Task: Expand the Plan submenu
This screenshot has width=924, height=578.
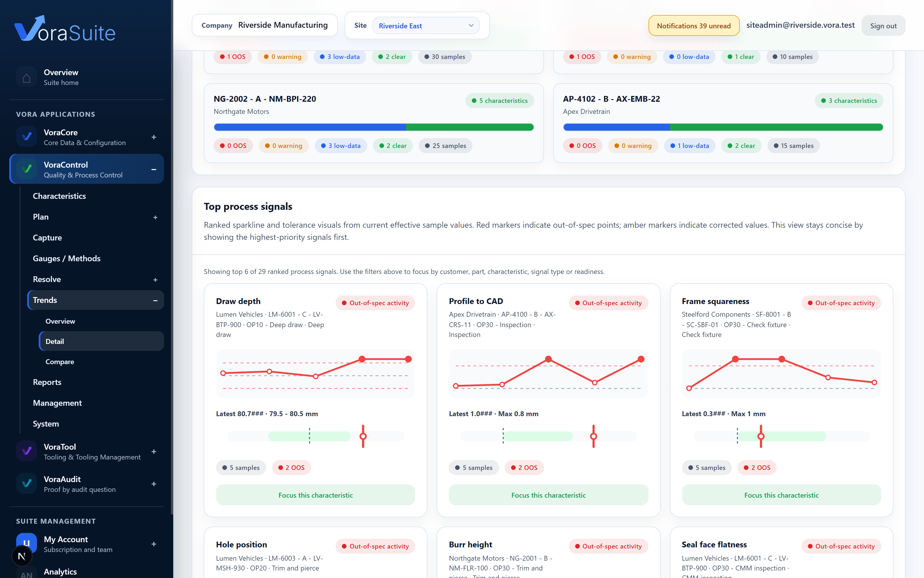Action: pos(155,217)
